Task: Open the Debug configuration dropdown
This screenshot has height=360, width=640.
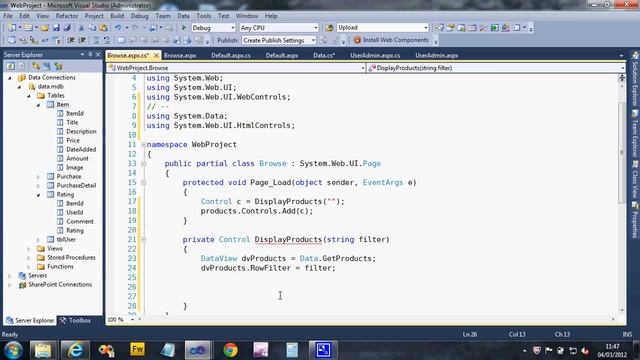Action: [x=233, y=28]
